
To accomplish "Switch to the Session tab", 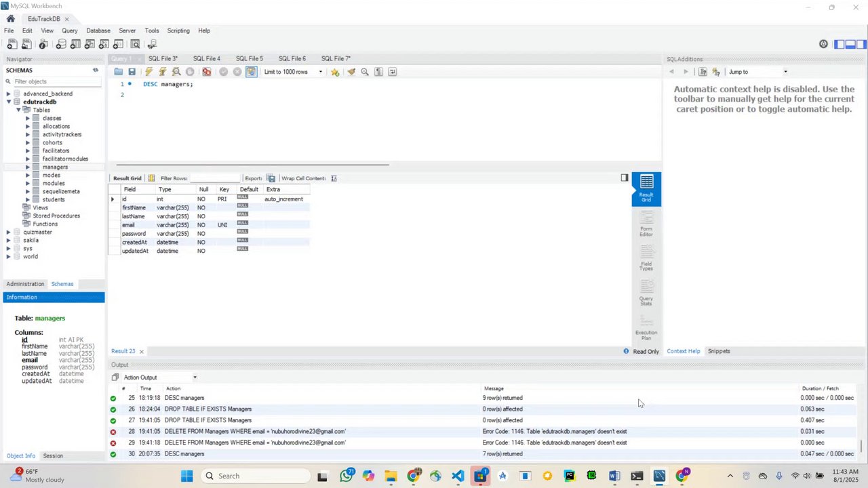I will pyautogui.click(x=53, y=456).
